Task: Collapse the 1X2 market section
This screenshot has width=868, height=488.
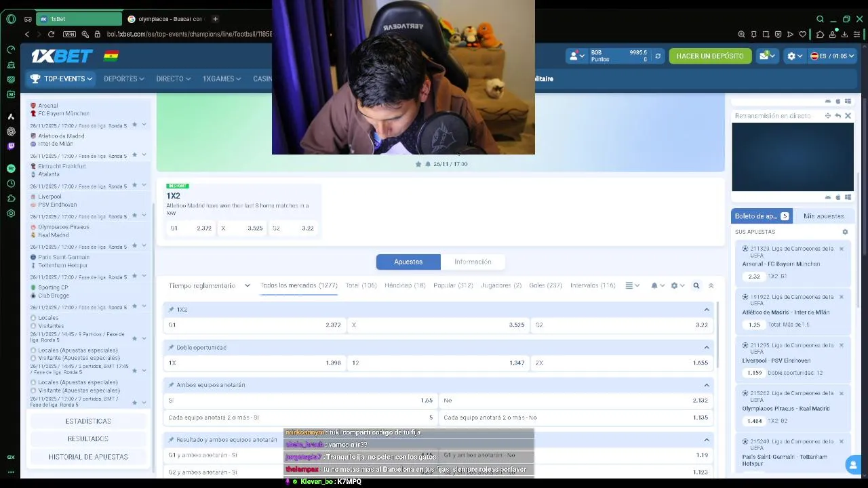Action: [x=707, y=310]
